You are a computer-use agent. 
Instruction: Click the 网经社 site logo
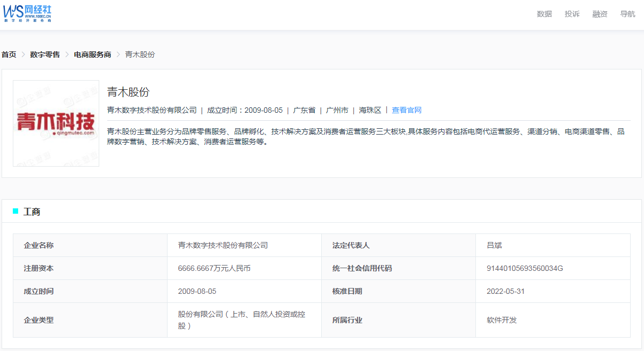(27, 13)
